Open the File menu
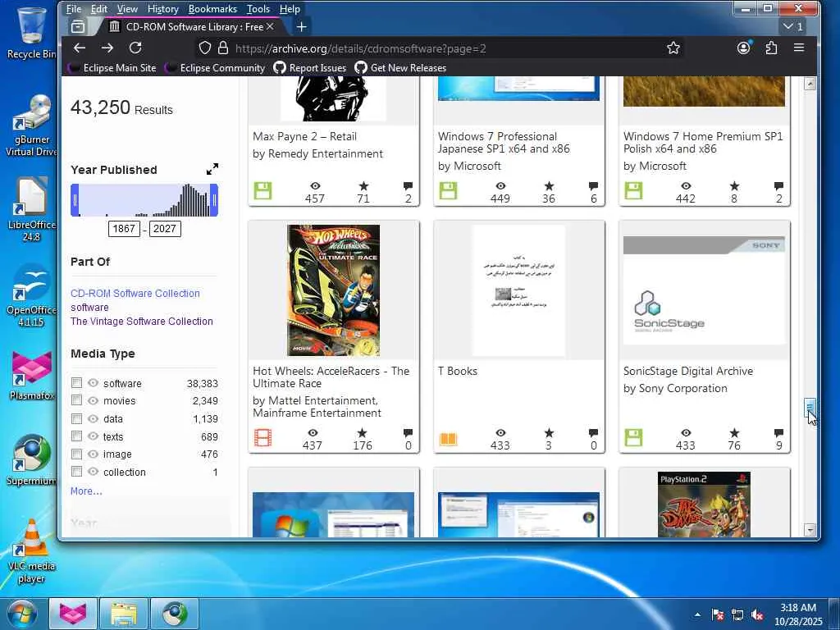840x630 pixels. [x=74, y=9]
